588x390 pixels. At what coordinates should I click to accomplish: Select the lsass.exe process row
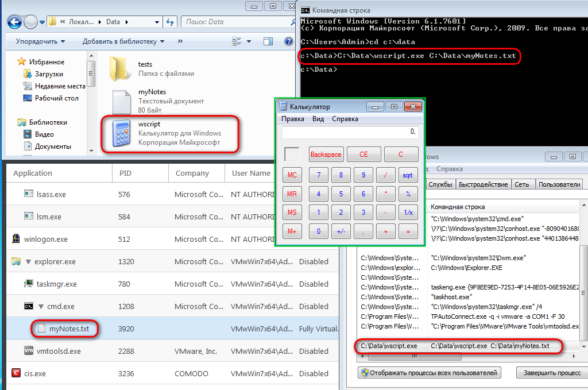[141, 194]
